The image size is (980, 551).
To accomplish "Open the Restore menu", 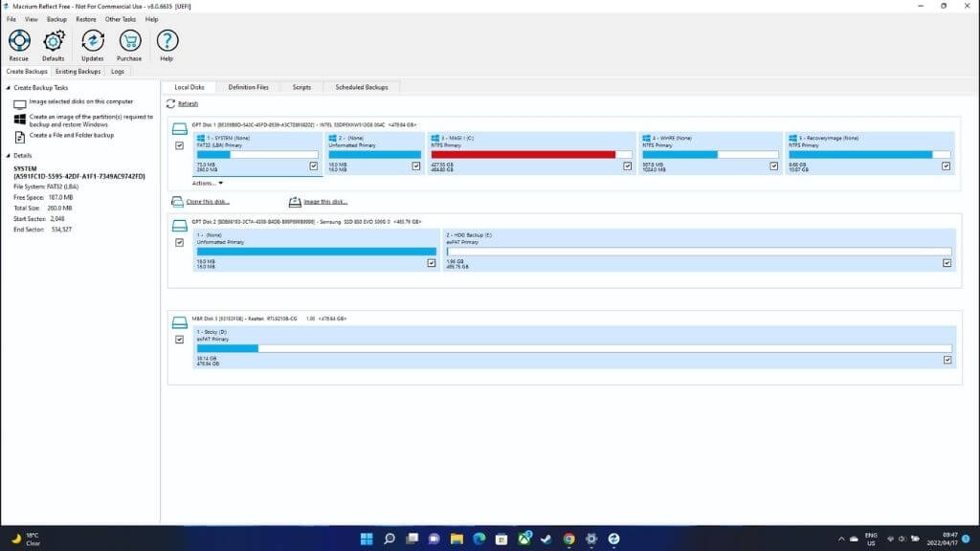I will [86, 19].
